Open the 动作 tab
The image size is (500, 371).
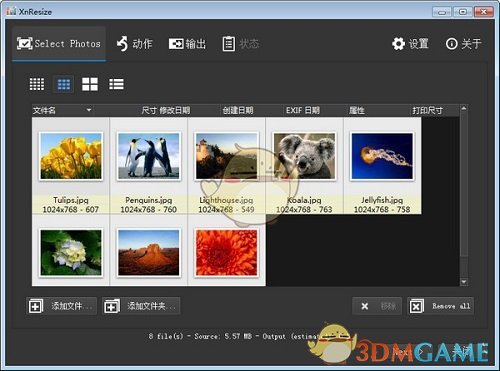pos(134,44)
